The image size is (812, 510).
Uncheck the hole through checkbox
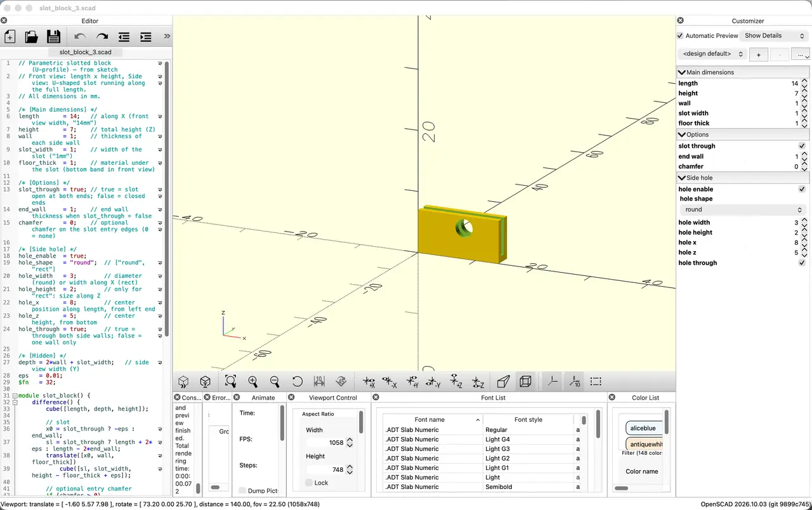[x=802, y=263]
